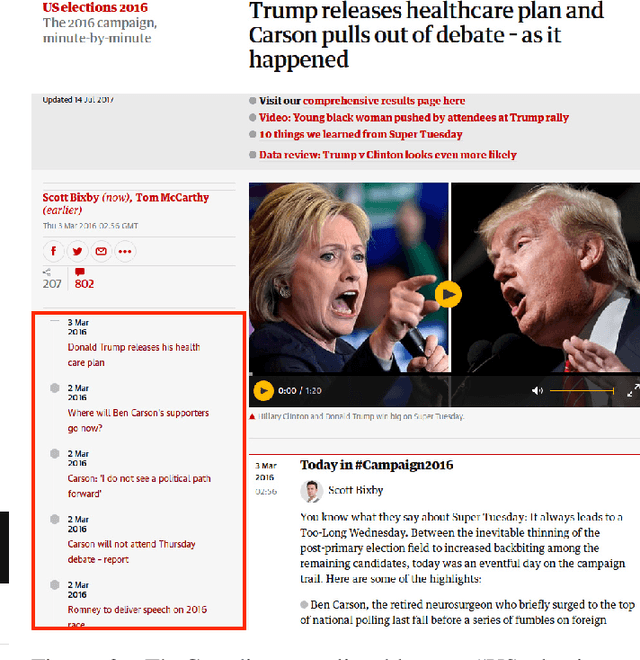640x660 pixels.
Task: Play the video using center yellow button
Action: 448,294
